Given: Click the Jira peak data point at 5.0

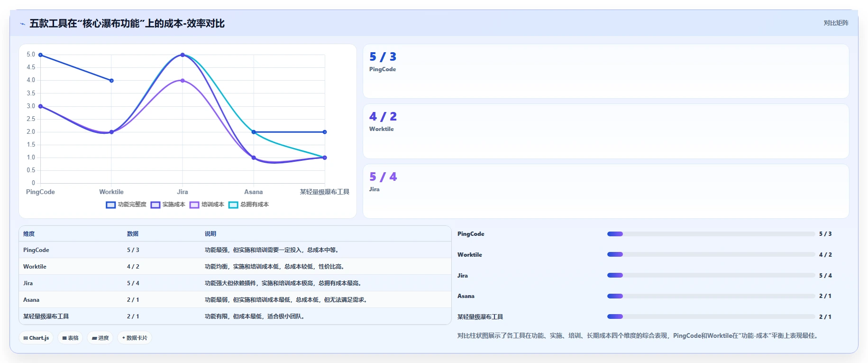Looking at the screenshot, I should point(183,55).
